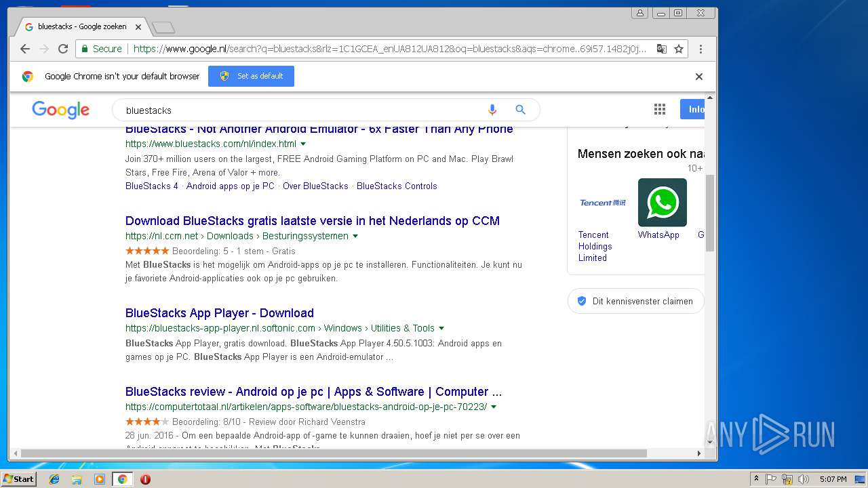Open Download BlueStacks gratis laatste versie result
This screenshot has height=488, width=868.
[313, 221]
